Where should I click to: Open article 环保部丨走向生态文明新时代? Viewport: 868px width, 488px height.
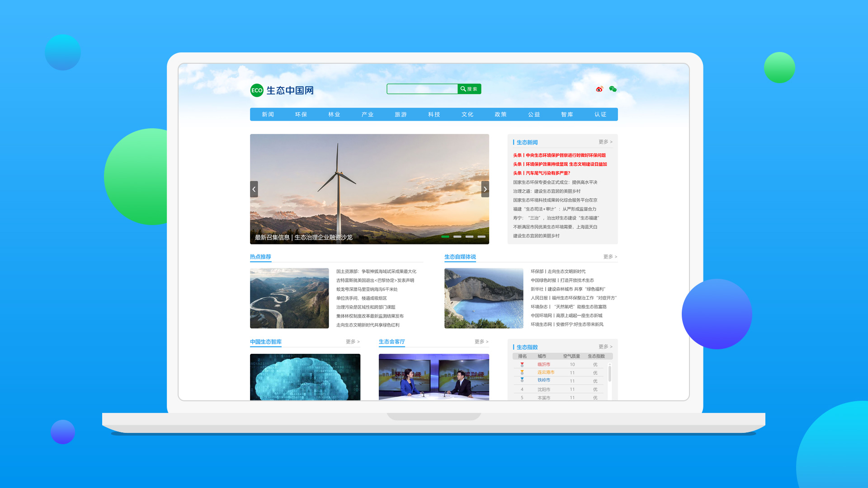coord(558,272)
